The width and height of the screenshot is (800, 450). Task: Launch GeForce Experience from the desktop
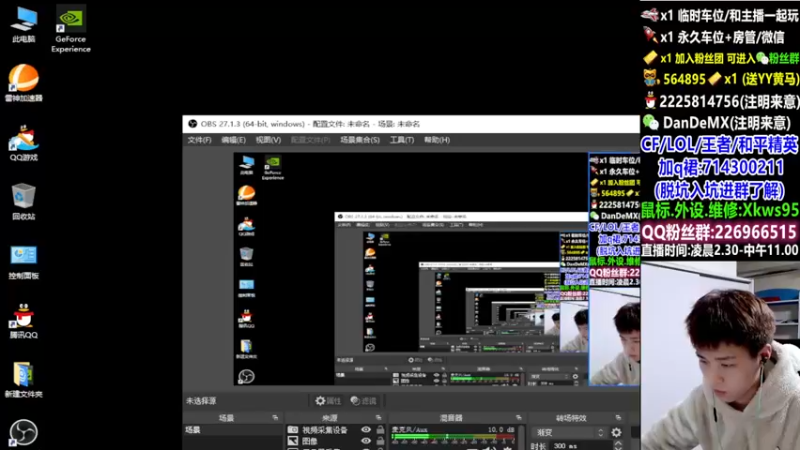(70, 29)
